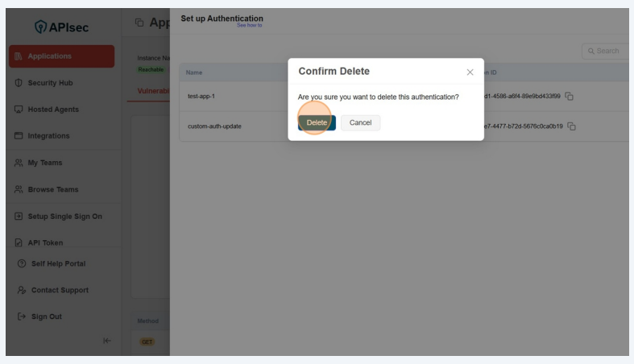The width and height of the screenshot is (634, 364).
Task: Select the custom-auth-update row name
Action: pyautogui.click(x=214, y=126)
